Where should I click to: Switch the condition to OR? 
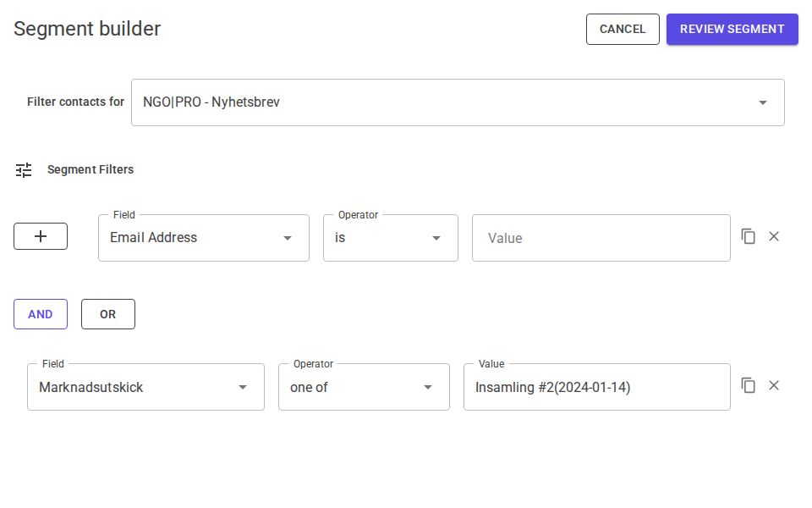click(x=107, y=314)
